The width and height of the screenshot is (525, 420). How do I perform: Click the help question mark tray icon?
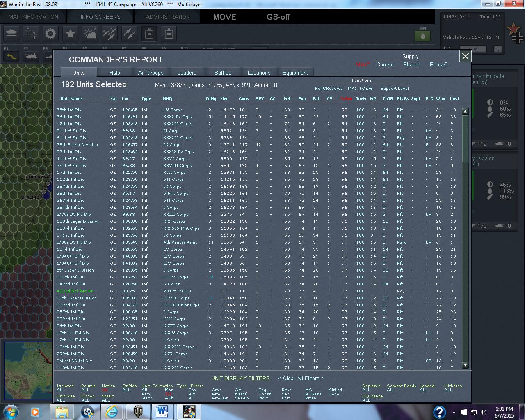pos(440,412)
